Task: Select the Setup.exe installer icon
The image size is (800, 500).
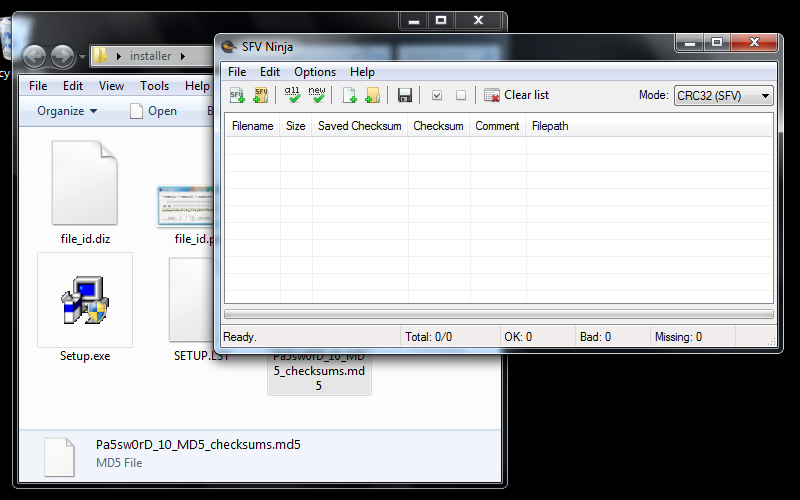Action: coord(85,300)
